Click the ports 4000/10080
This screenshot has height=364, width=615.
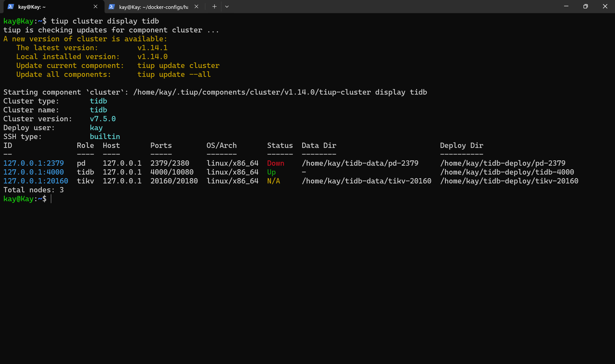[x=172, y=172]
